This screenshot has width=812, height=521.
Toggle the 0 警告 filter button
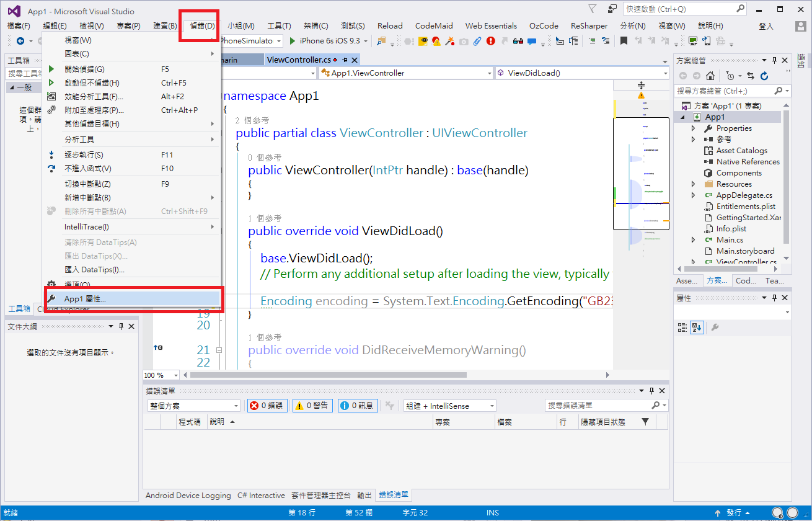312,406
